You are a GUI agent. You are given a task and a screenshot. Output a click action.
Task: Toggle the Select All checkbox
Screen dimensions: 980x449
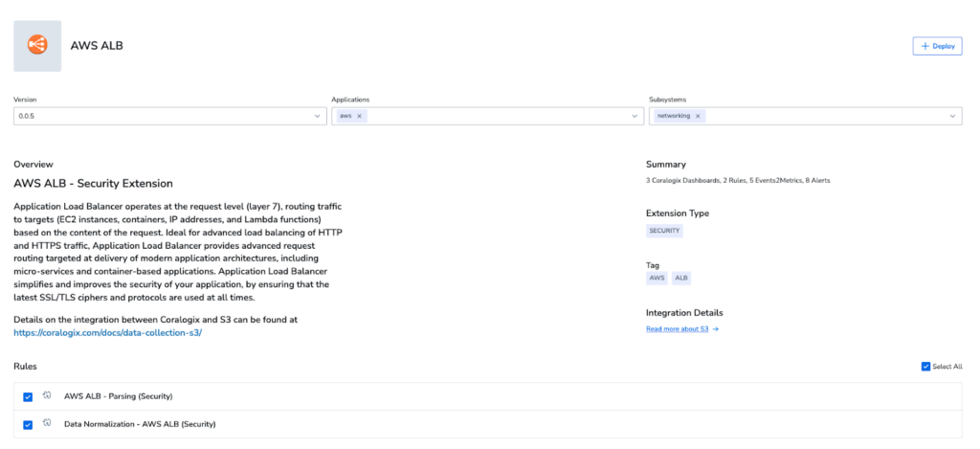point(925,367)
